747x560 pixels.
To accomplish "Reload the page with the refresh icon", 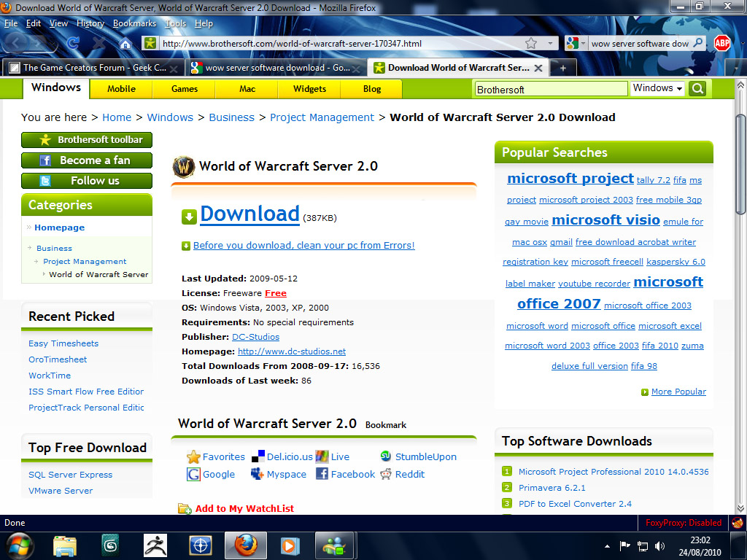I will pyautogui.click(x=72, y=43).
